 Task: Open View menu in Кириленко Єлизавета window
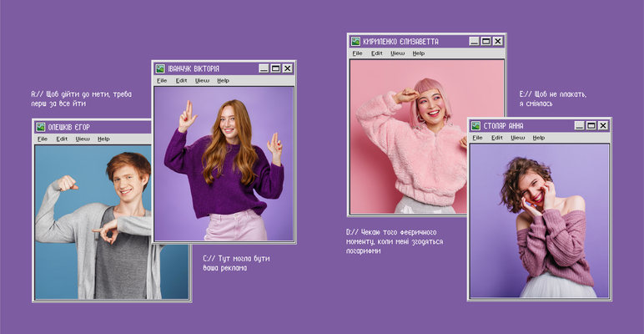398,53
